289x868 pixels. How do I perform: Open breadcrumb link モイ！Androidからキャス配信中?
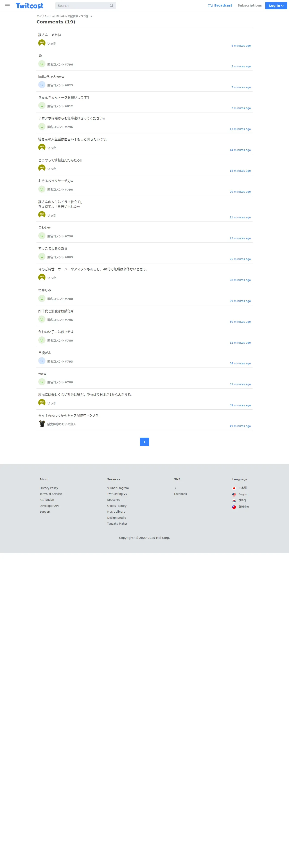click(x=63, y=16)
